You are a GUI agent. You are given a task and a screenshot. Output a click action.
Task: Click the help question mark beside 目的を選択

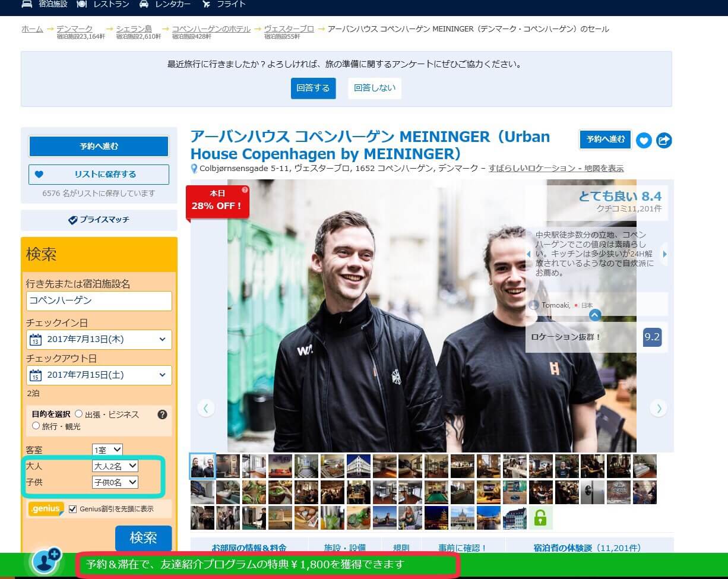(162, 415)
